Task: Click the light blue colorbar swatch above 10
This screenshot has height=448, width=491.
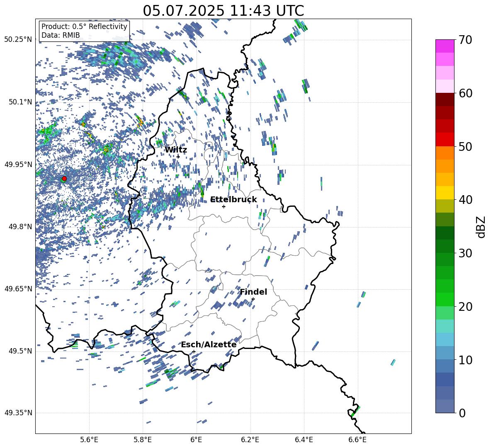Action: pos(445,353)
